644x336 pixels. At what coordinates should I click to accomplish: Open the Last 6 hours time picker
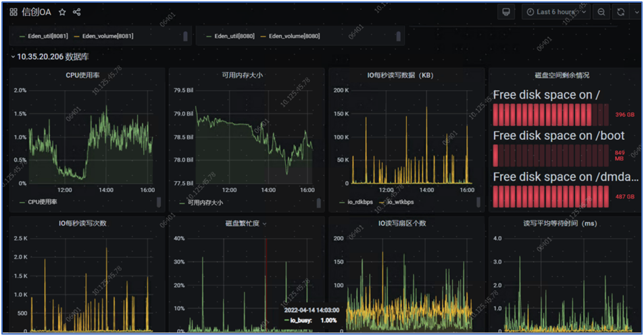click(556, 12)
